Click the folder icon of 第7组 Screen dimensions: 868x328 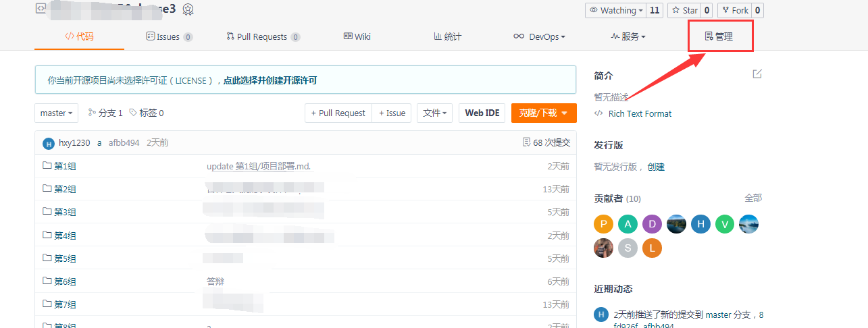[x=47, y=304]
